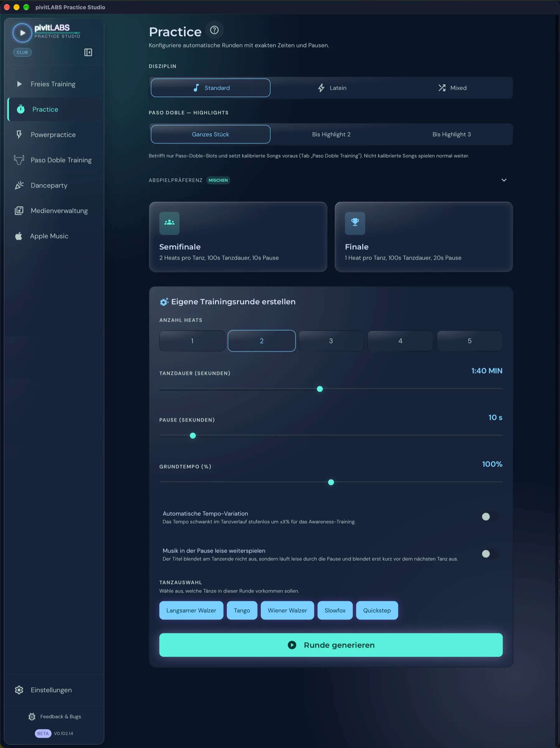Click the Pause slider handle
This screenshot has width=560, height=748.
point(193,435)
